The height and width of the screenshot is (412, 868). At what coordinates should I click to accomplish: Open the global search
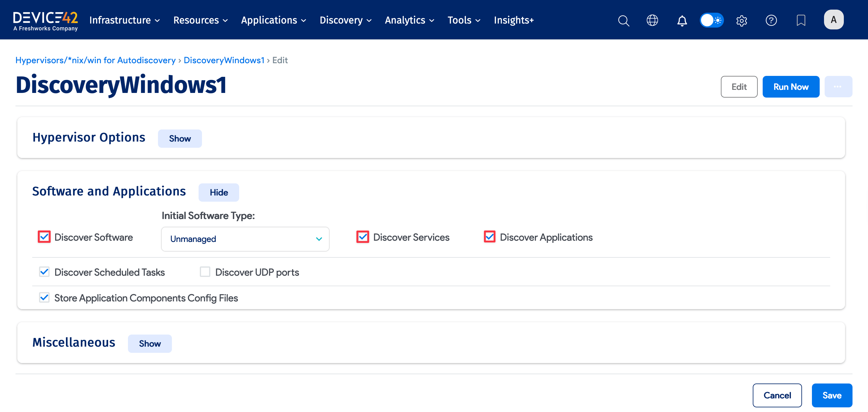[x=623, y=20]
